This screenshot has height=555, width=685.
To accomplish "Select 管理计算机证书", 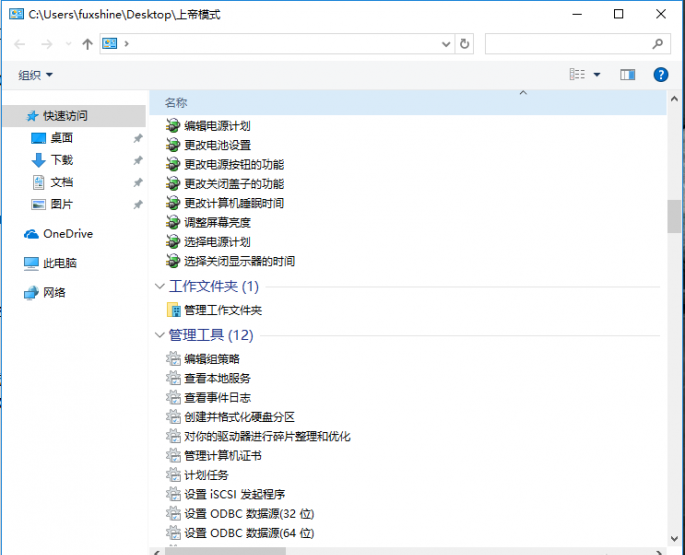I will point(223,456).
